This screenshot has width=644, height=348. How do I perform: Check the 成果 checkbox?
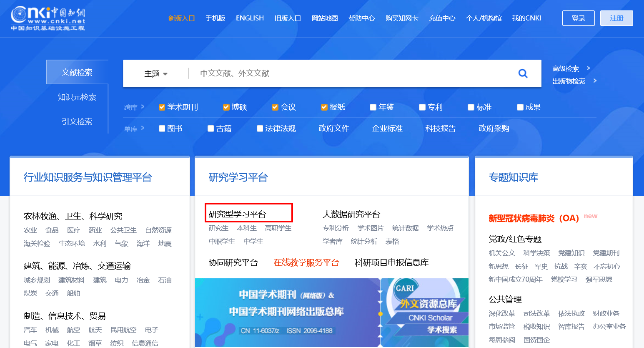[x=520, y=107]
